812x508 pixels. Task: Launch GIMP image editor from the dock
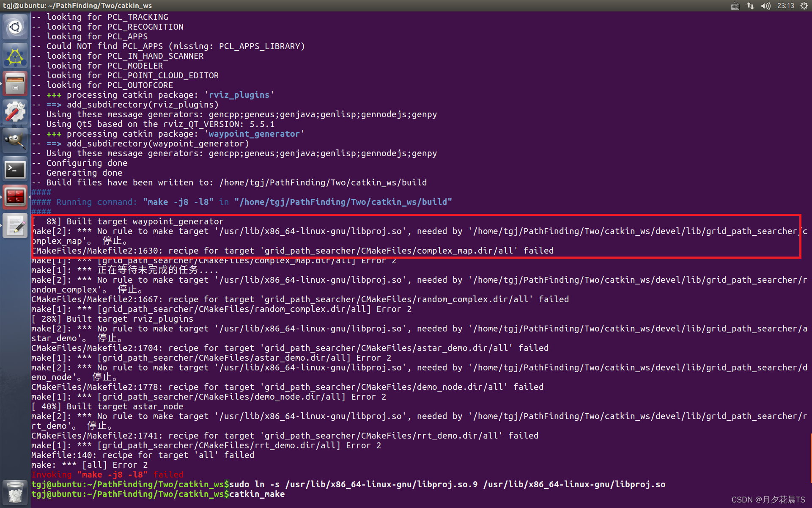pos(15,141)
